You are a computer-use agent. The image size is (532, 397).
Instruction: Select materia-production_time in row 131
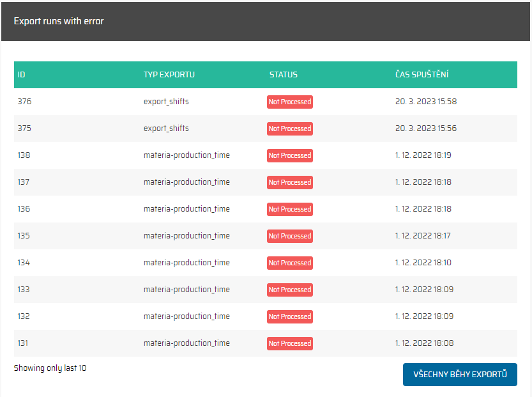[x=186, y=343]
